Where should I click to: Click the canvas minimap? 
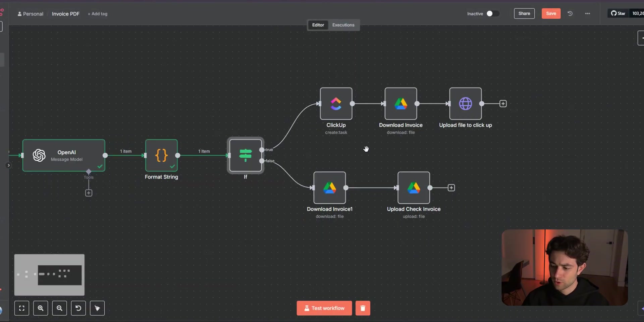[x=49, y=275]
